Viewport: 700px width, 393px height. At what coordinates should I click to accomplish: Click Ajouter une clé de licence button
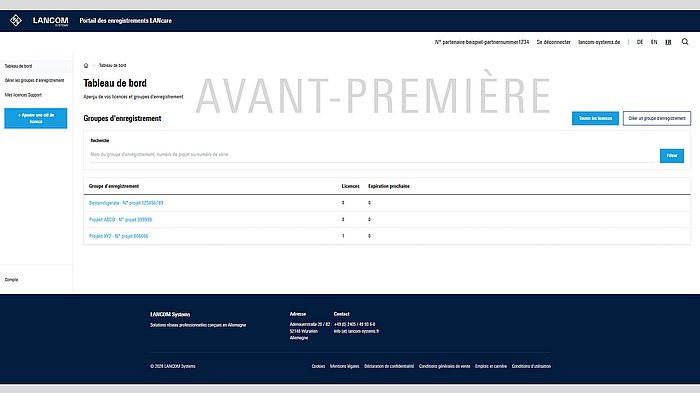36,118
